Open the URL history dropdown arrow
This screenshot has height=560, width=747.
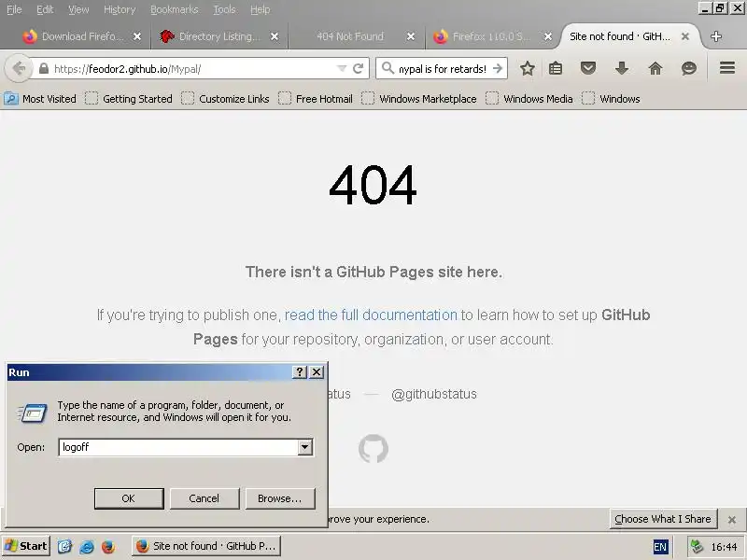click(342, 68)
